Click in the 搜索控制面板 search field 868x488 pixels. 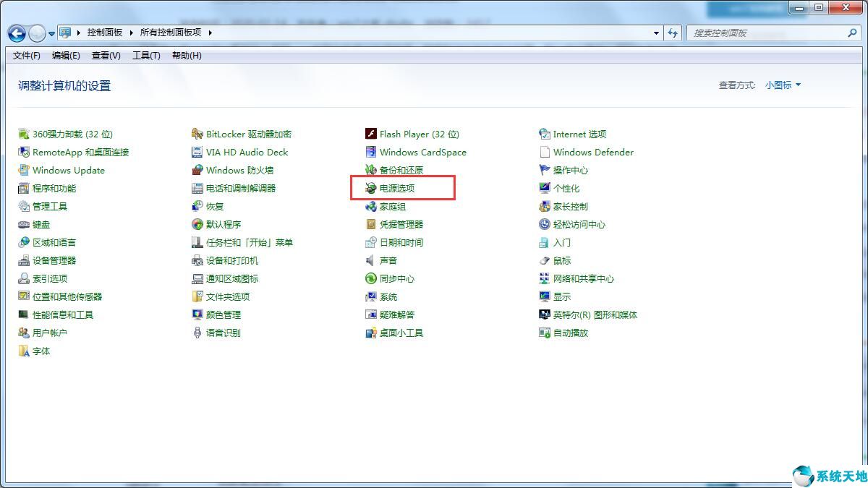773,33
